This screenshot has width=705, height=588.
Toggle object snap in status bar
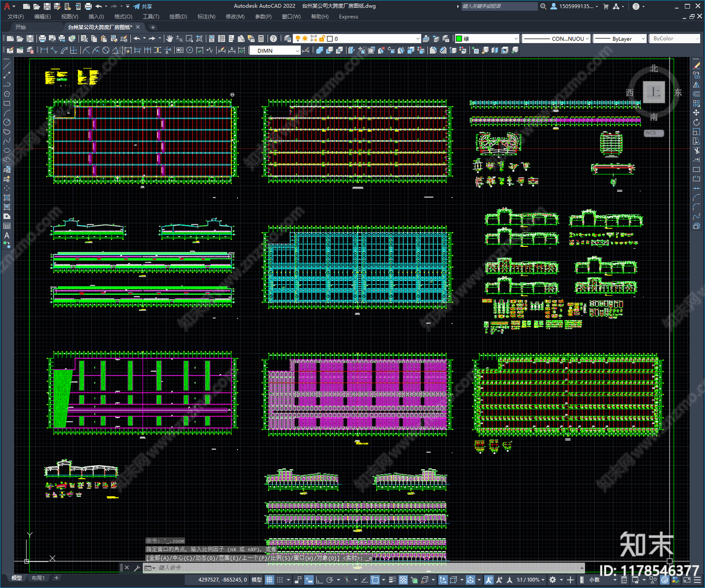pos(375,580)
